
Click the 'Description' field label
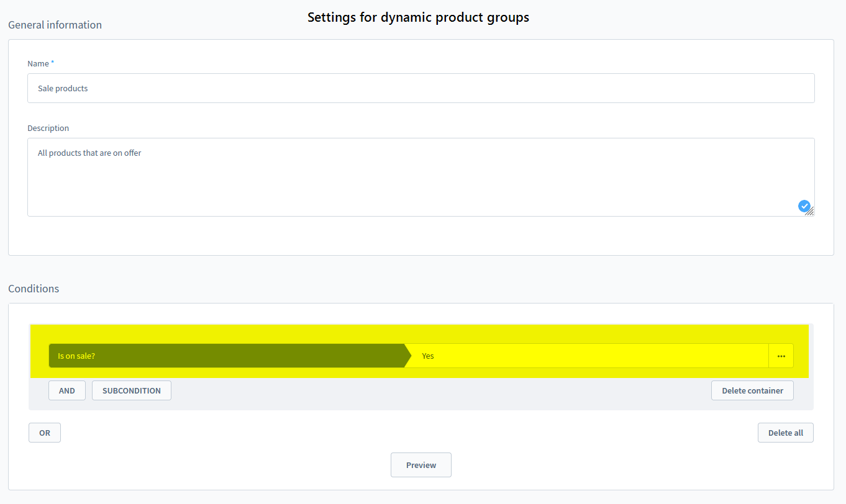[x=48, y=128]
